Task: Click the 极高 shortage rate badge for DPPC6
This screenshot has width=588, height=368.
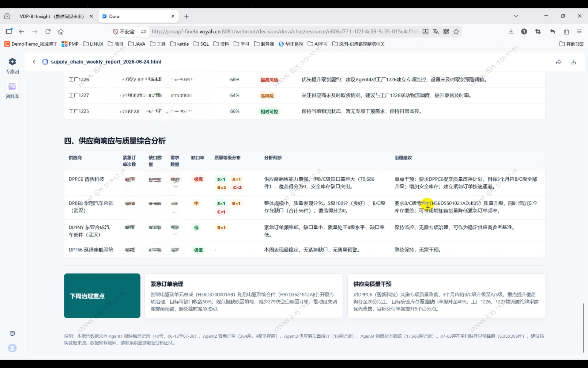Action: pos(198,179)
